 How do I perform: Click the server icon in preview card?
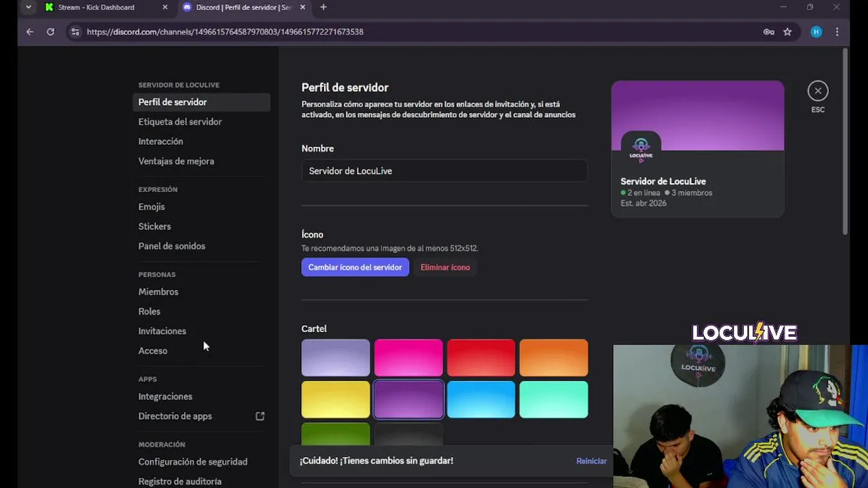pos(641,150)
